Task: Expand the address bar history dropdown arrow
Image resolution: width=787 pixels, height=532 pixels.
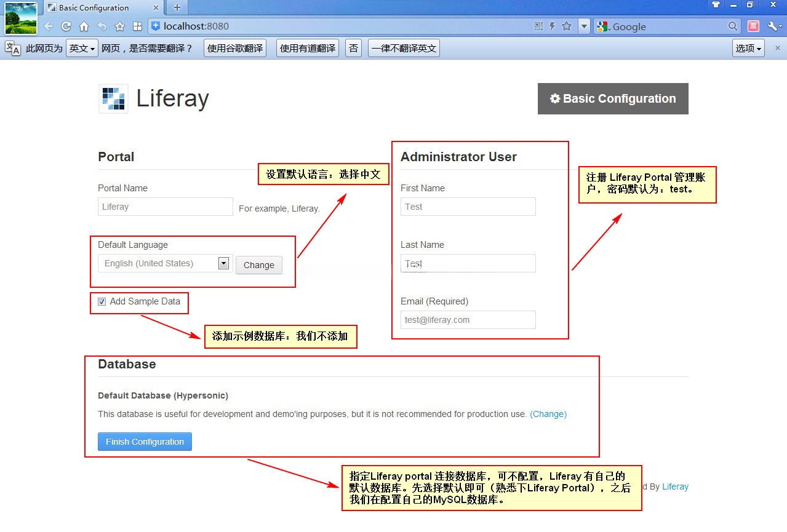Action: point(584,26)
